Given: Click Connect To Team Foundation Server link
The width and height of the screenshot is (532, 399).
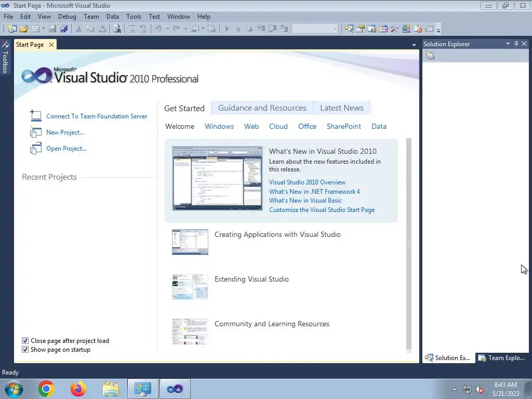Looking at the screenshot, I should pyautogui.click(x=97, y=116).
